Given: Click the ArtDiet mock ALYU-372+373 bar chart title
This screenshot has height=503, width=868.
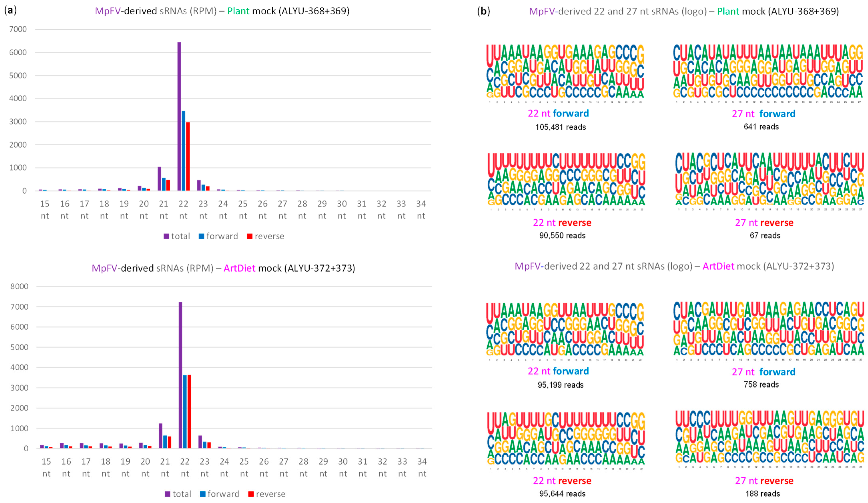Looking at the screenshot, I should [x=223, y=268].
